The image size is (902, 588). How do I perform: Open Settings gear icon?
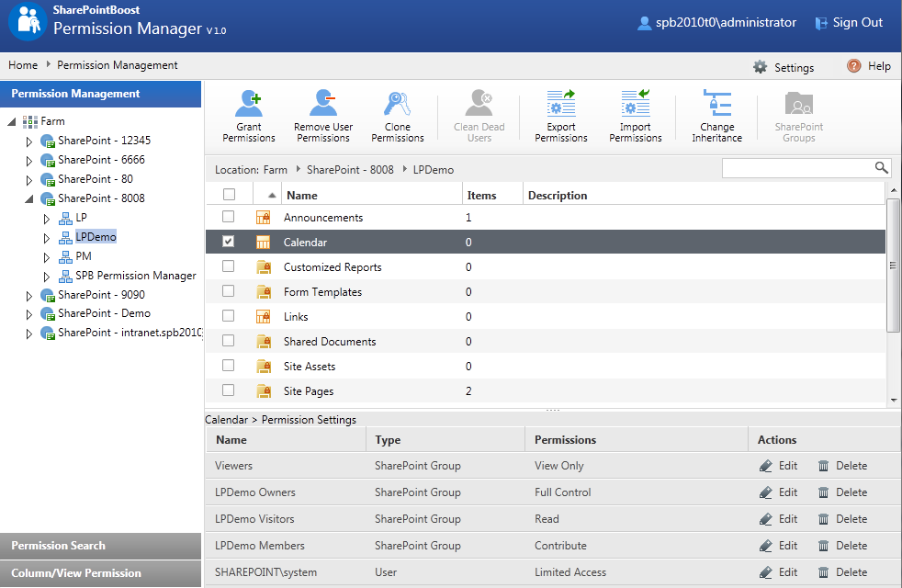pyautogui.click(x=760, y=67)
